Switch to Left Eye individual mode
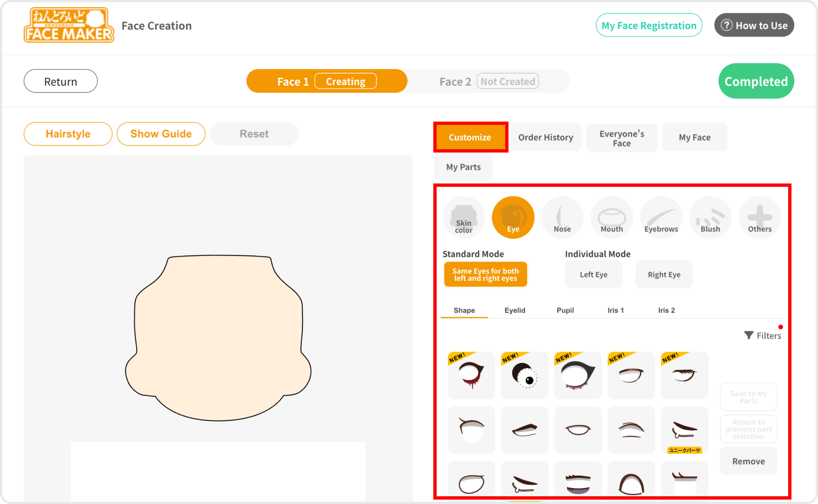 [594, 275]
